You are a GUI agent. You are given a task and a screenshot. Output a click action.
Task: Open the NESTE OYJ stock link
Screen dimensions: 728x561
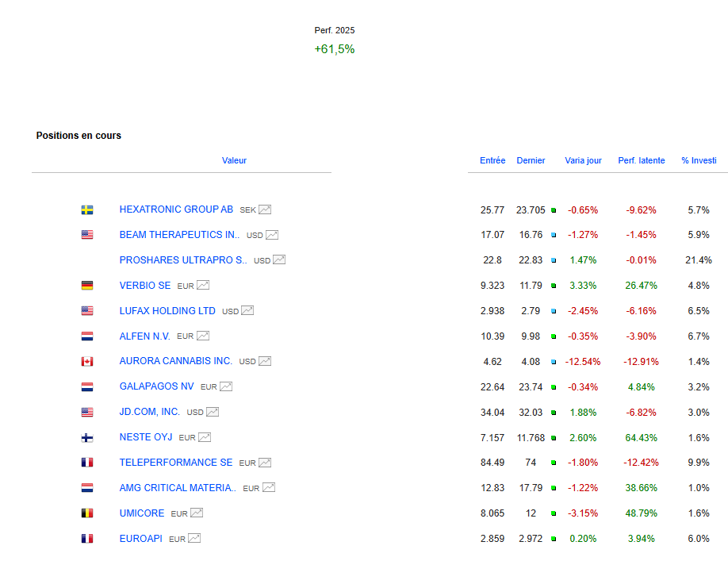146,437
